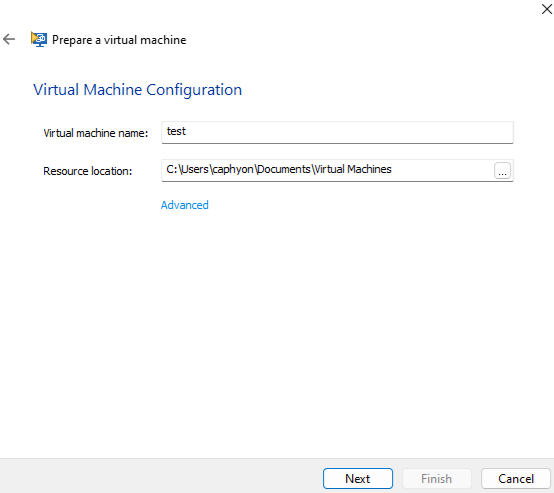Open the folder browser via ellipsis button
This screenshot has width=554, height=493.
tap(502, 171)
